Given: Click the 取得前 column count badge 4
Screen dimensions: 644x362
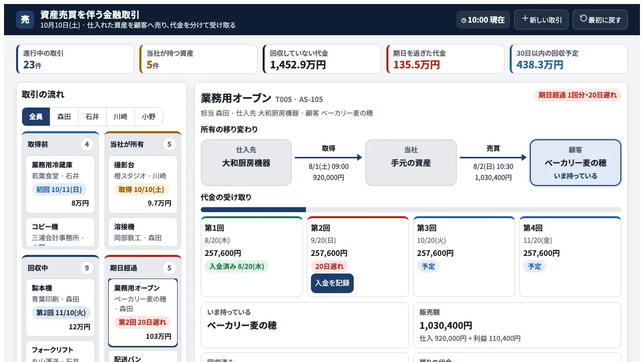Looking at the screenshot, I should click(x=87, y=145).
